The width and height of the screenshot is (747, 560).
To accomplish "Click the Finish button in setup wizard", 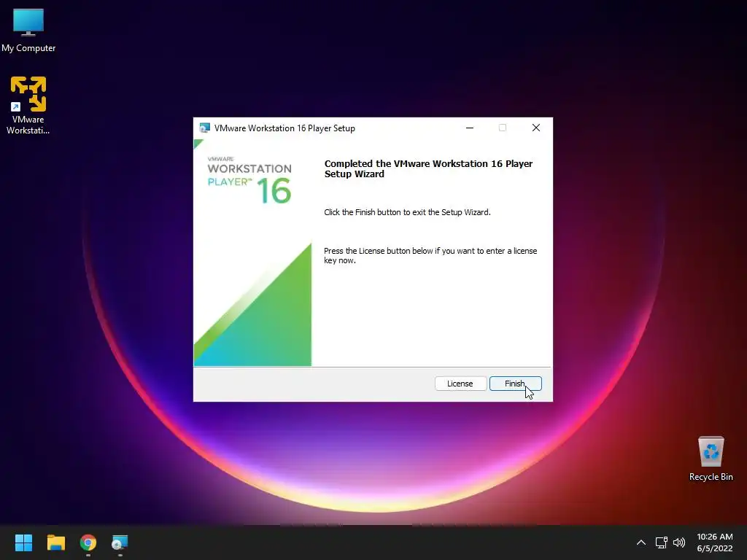I will pos(516,384).
